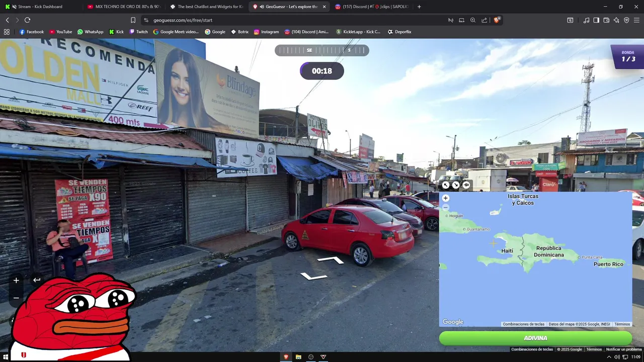
Task: Enlarge the guess map with the up-left arrow
Action: [x=446, y=185]
